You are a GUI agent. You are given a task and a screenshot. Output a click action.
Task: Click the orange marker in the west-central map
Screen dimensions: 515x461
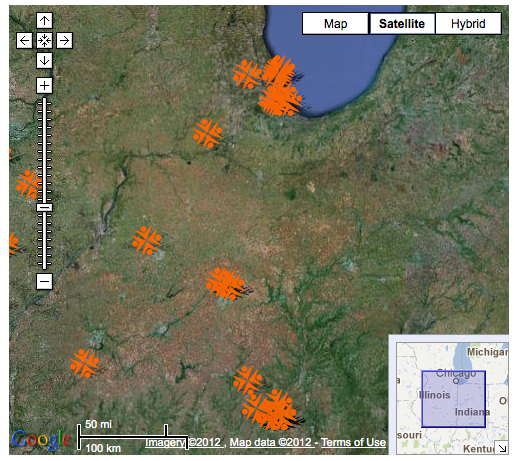coord(146,241)
